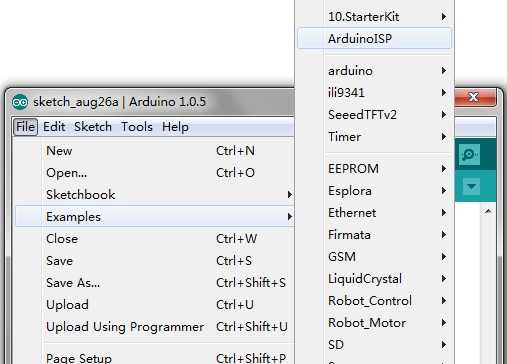
Task: Expand the LiquidCrystal examples submenu
Action: point(374,279)
